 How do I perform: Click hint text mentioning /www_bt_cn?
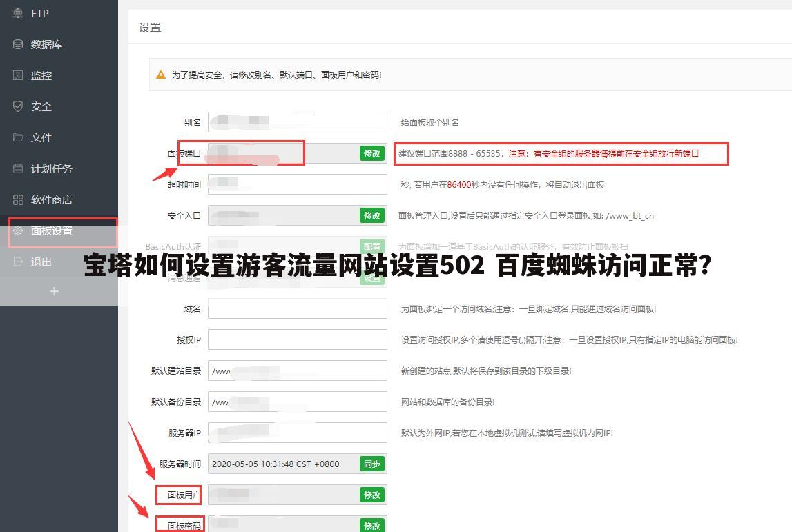tap(525, 216)
